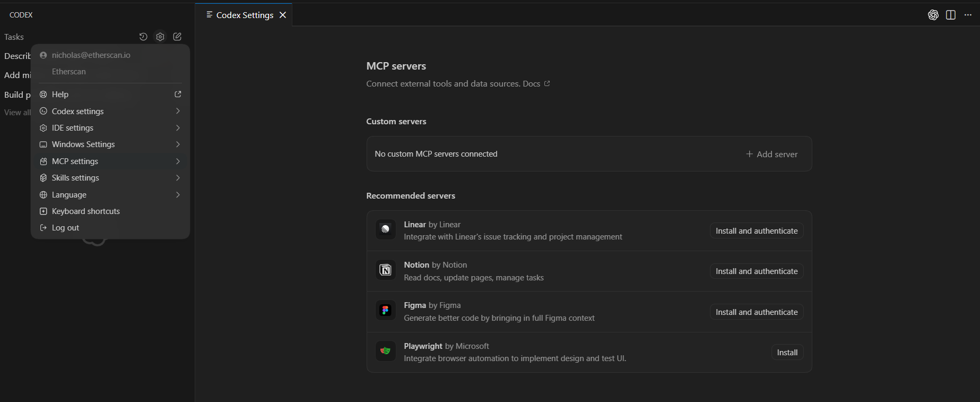
Task: Install and authenticate Figma server
Action: [757, 312]
